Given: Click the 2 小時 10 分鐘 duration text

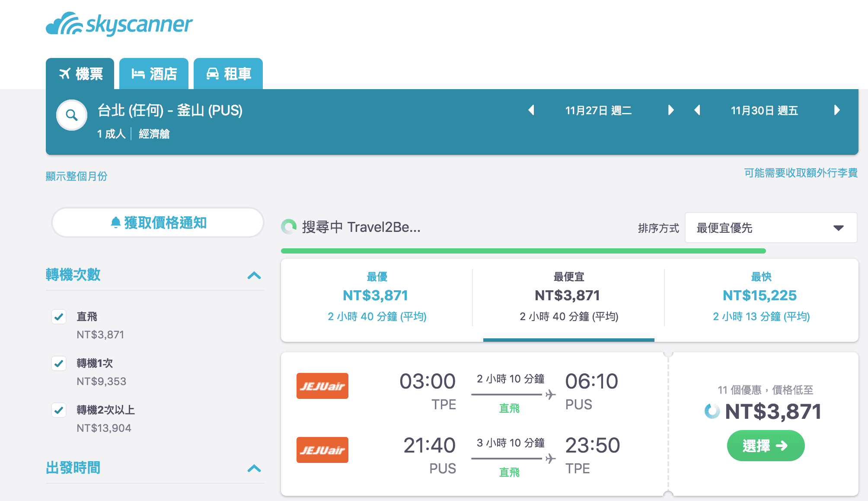Looking at the screenshot, I should [x=511, y=379].
